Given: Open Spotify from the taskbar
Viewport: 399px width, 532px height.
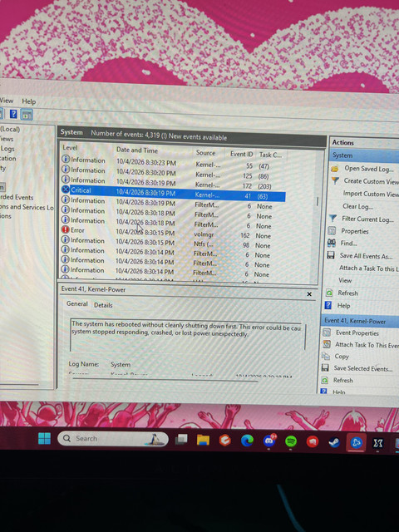Looking at the screenshot, I should (x=291, y=441).
